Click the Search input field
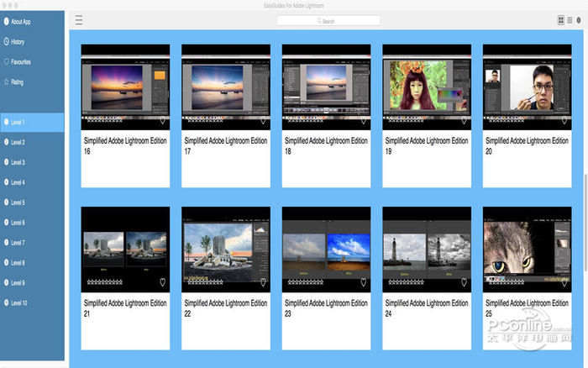588x368 pixels. [328, 20]
